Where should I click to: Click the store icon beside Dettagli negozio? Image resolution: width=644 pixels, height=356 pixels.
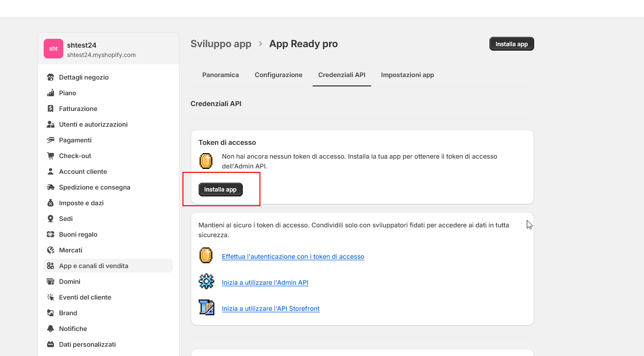pyautogui.click(x=50, y=77)
